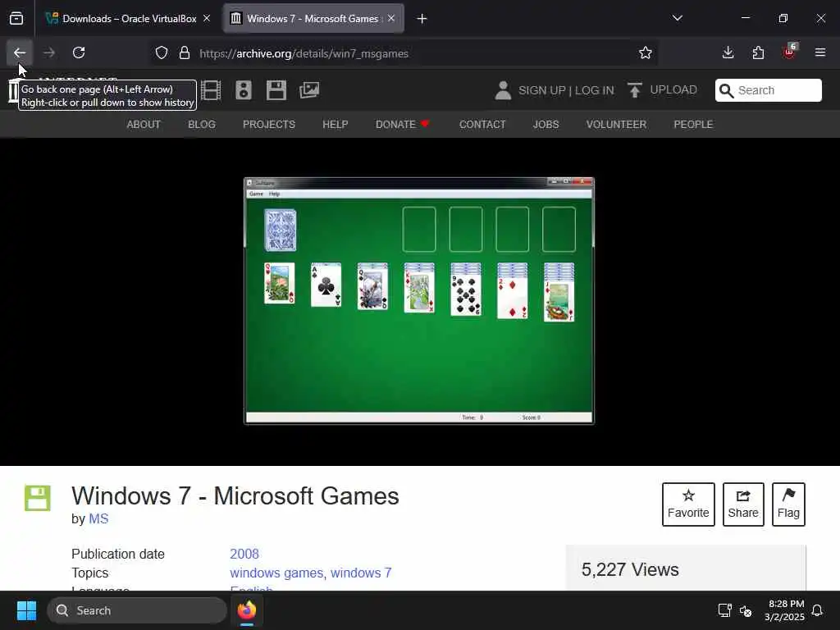The width and height of the screenshot is (840, 630).
Task: Click the Internet Archive search box
Action: point(768,90)
